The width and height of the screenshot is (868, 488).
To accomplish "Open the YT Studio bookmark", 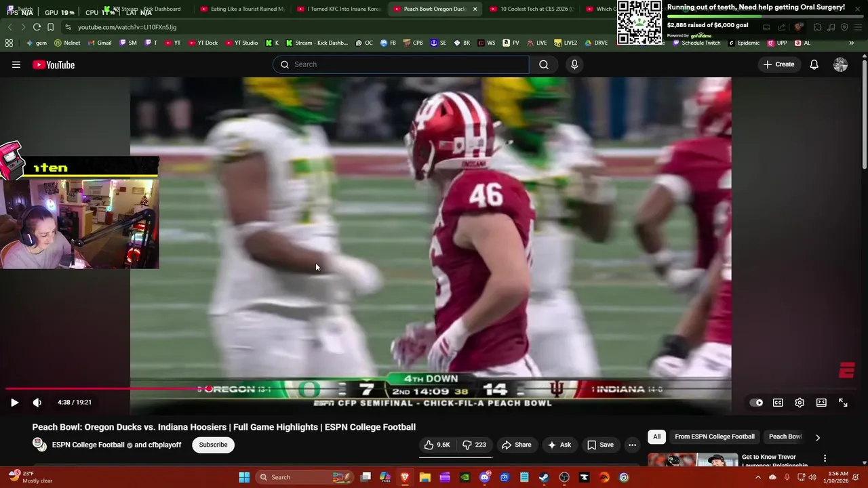I will (x=241, y=43).
